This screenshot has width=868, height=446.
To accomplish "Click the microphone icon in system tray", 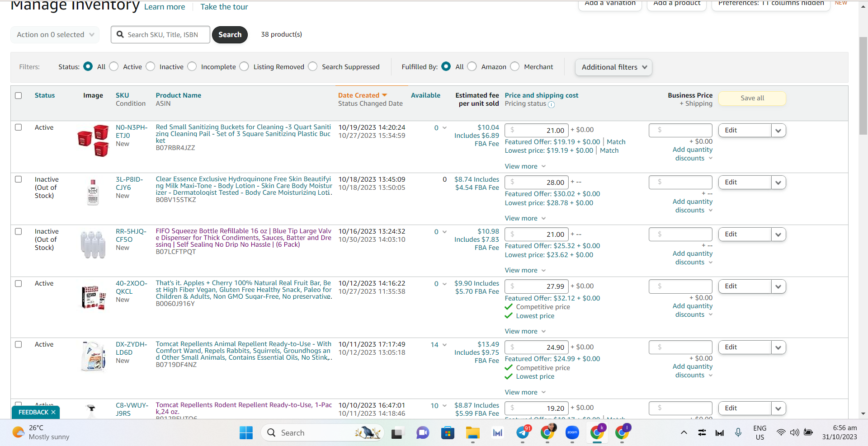I will [x=738, y=433].
